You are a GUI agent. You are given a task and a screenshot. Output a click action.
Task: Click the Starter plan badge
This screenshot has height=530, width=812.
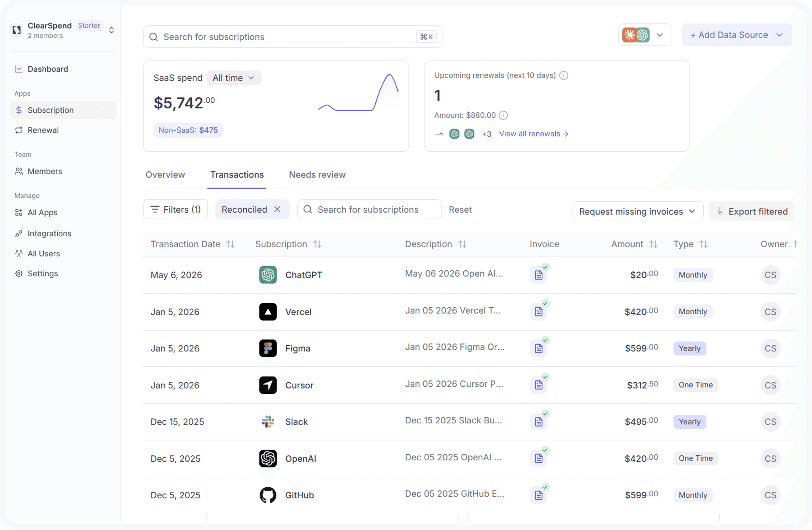point(89,26)
